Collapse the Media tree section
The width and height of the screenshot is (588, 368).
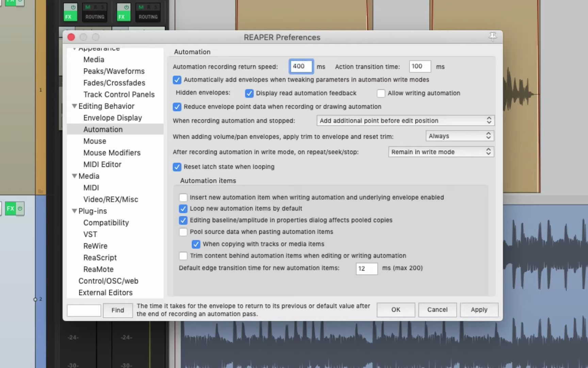(x=75, y=176)
